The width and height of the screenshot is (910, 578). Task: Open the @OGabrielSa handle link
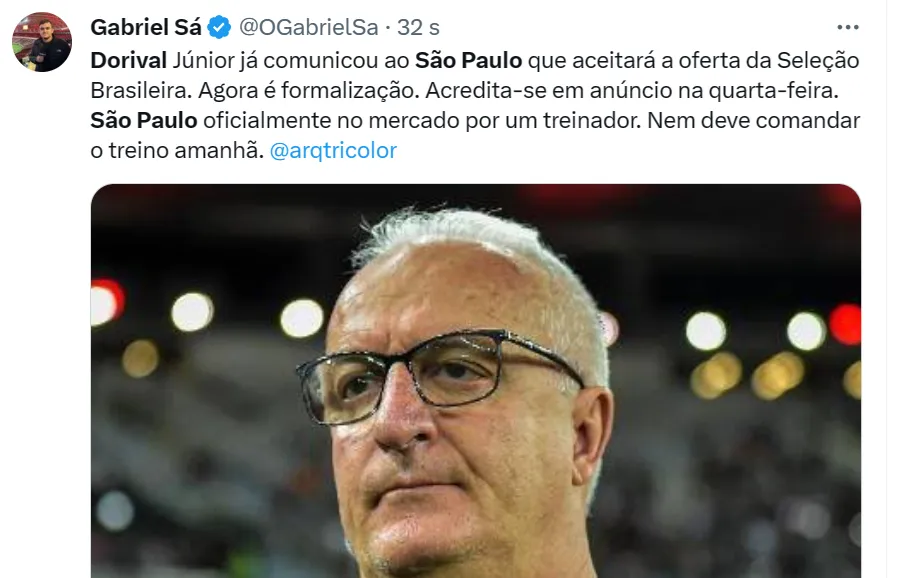coord(308,27)
